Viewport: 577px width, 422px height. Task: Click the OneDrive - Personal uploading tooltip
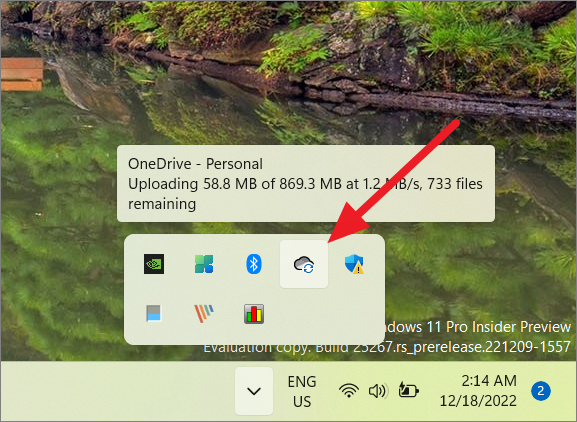pos(306,184)
